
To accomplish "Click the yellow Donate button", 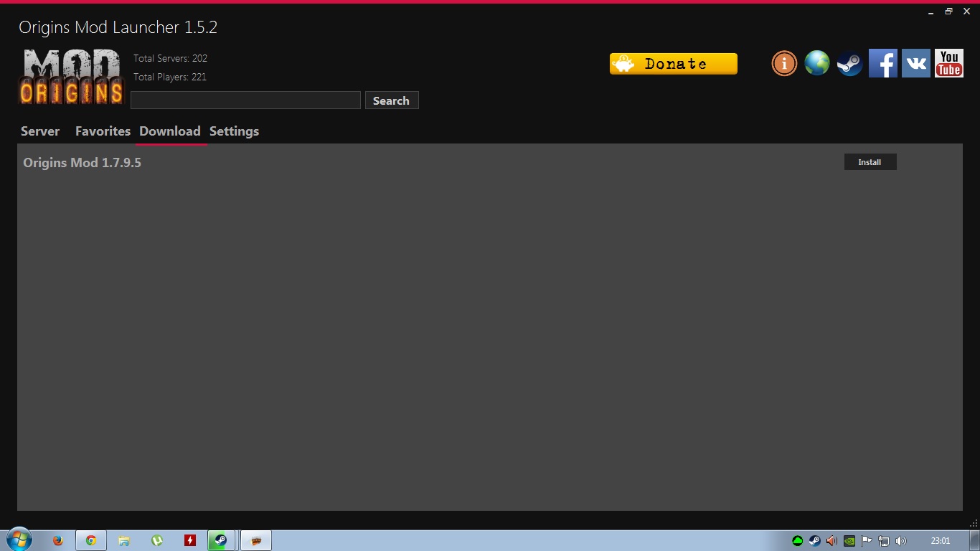I will click(674, 64).
